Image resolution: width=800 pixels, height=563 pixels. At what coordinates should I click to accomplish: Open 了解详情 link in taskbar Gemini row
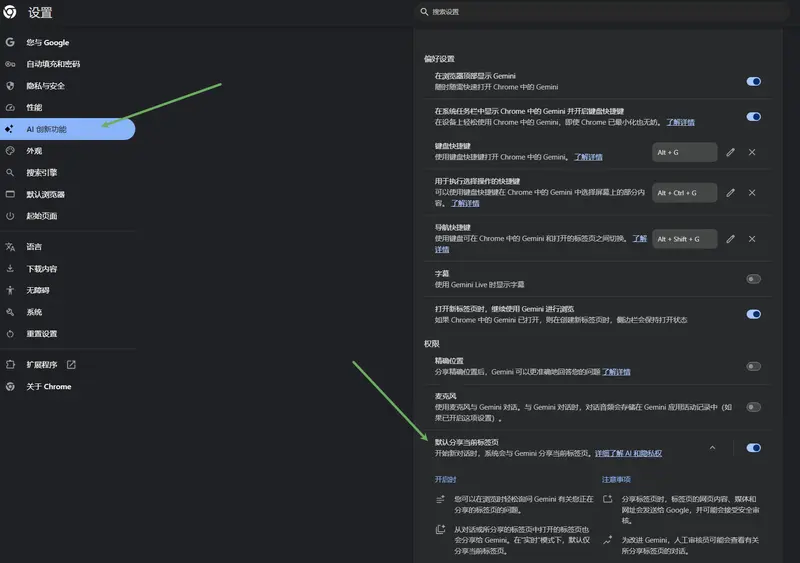tap(680, 123)
